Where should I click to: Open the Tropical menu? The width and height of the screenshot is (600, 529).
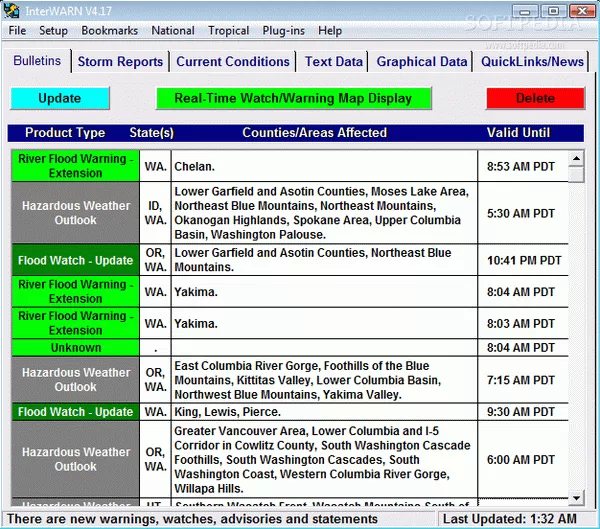(x=228, y=31)
